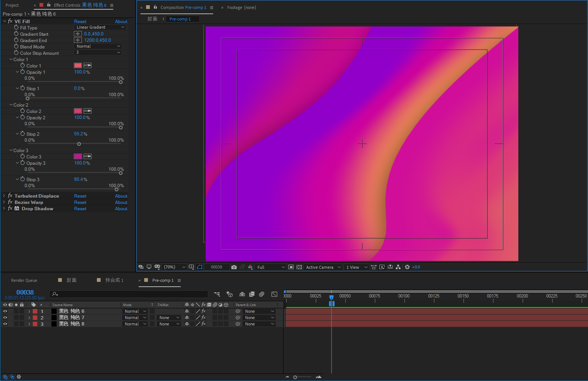
Task: Switch to the 预合成 1 timeline tab
Action: 114,280
